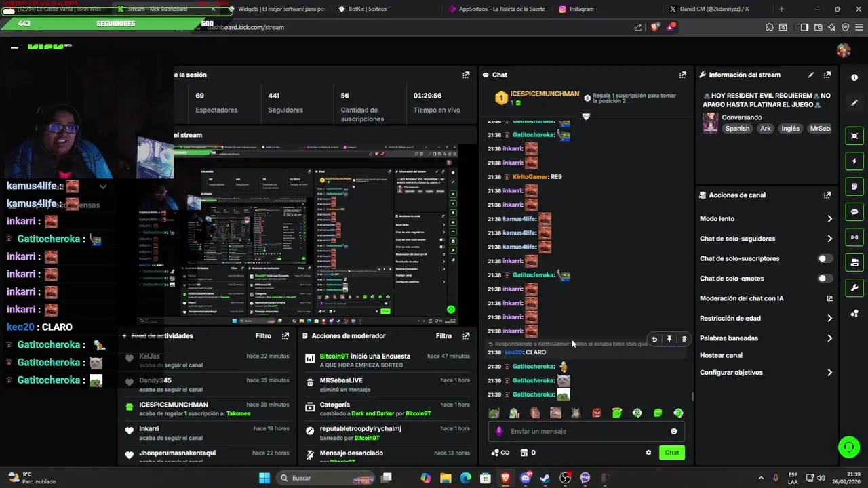
Task: Open a new browser tab
Action: 781,9
